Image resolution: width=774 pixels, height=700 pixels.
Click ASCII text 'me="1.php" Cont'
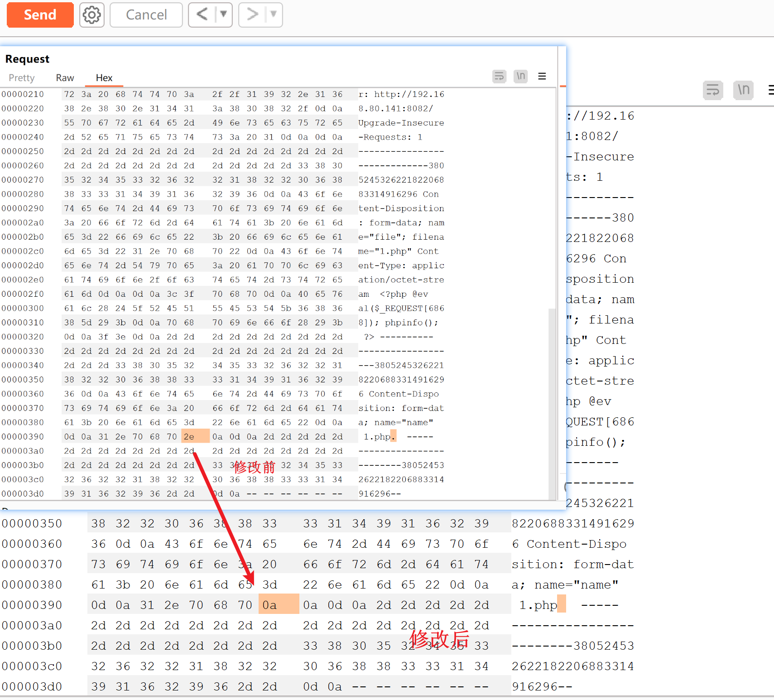point(399,251)
